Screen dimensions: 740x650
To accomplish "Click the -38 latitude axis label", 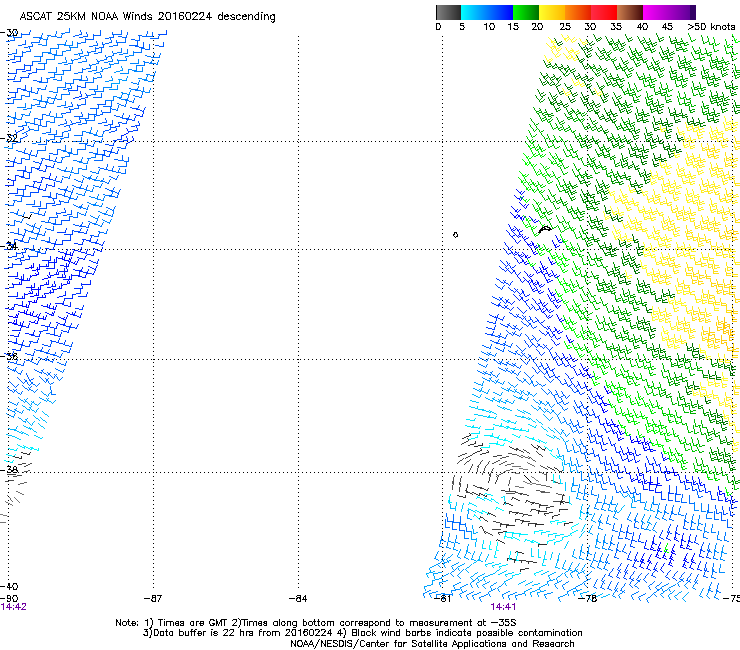I will (x=9, y=470).
